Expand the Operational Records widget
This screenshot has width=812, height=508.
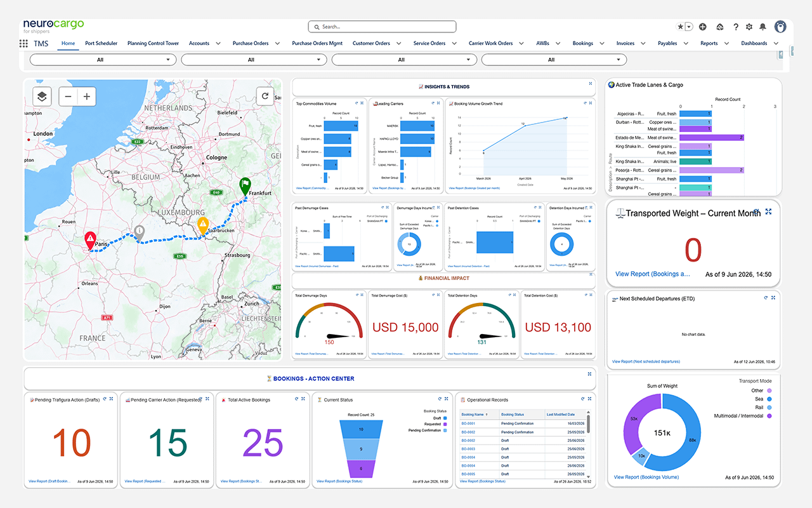(590, 399)
